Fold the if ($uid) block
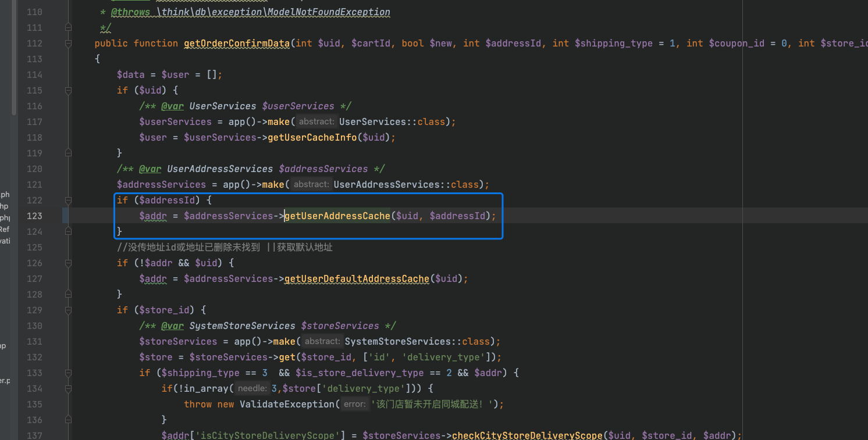Viewport: 868px width, 440px height. click(69, 91)
